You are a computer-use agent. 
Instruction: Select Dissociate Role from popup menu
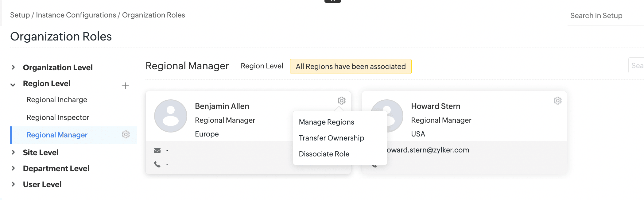tap(324, 154)
